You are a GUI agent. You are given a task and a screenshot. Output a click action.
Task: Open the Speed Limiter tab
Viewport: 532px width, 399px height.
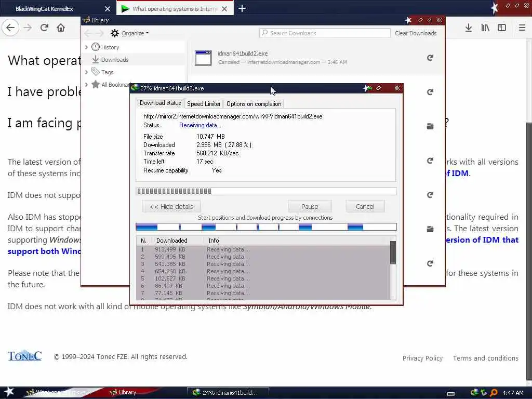click(204, 104)
